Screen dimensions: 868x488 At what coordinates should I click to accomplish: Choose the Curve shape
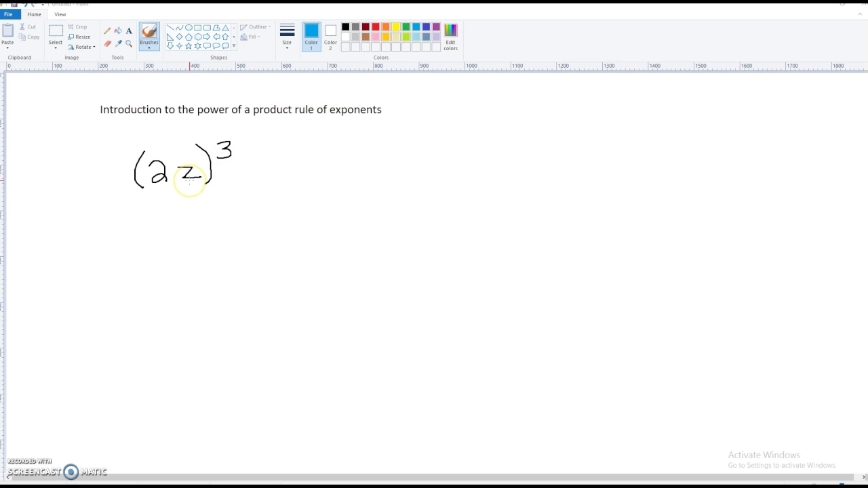(179, 28)
